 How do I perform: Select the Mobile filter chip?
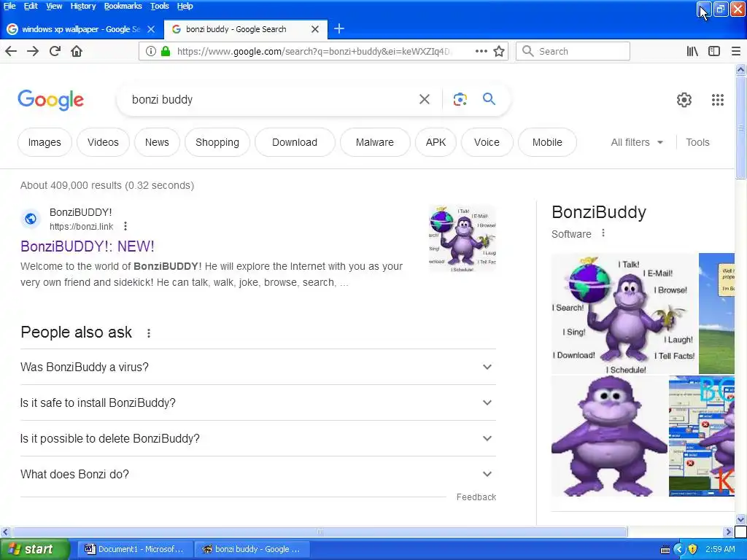click(547, 142)
